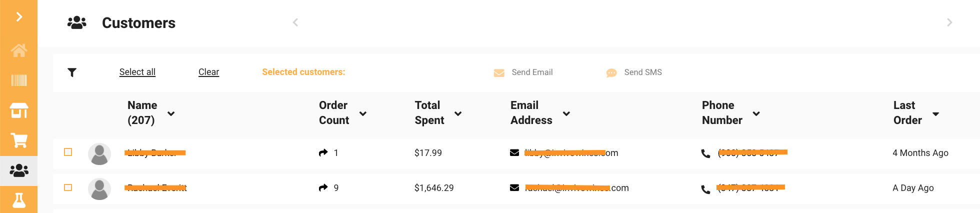Sort by Total Spent column chevron

click(458, 113)
